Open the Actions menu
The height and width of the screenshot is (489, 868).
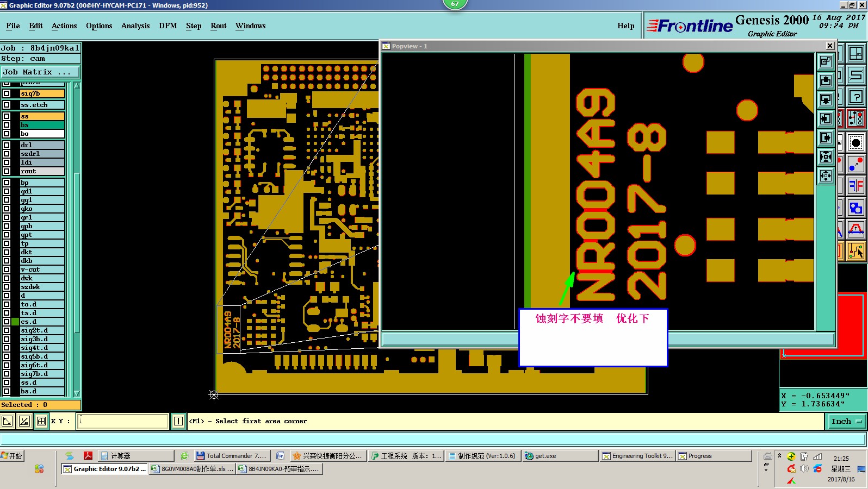point(64,26)
